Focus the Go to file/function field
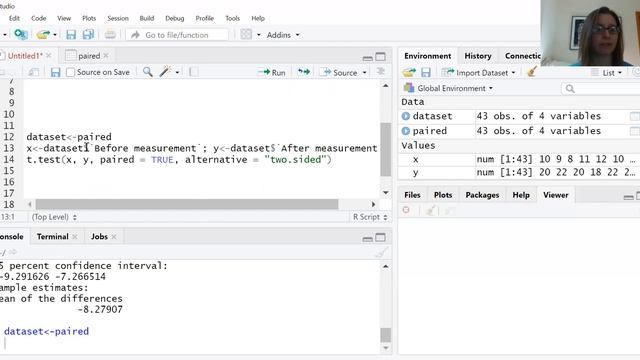Viewport: 640px width, 360px height. tap(177, 35)
